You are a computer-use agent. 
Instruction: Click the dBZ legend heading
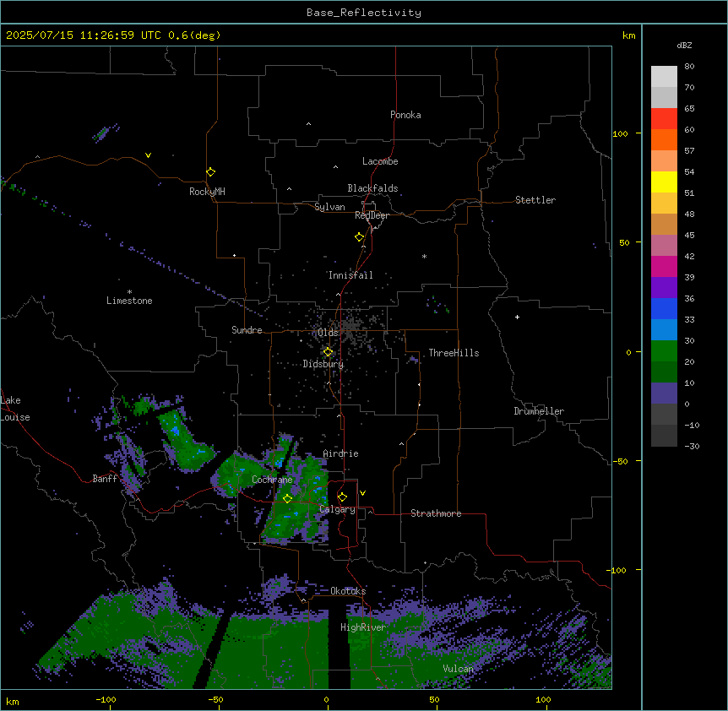pyautogui.click(x=684, y=45)
